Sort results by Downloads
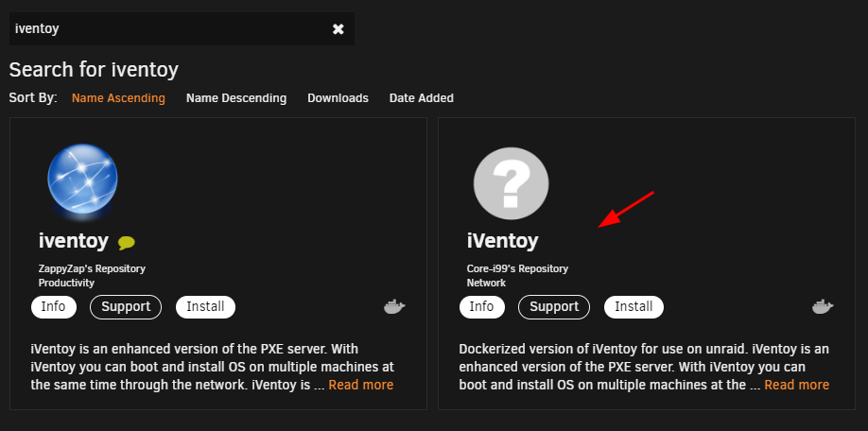 pyautogui.click(x=338, y=98)
